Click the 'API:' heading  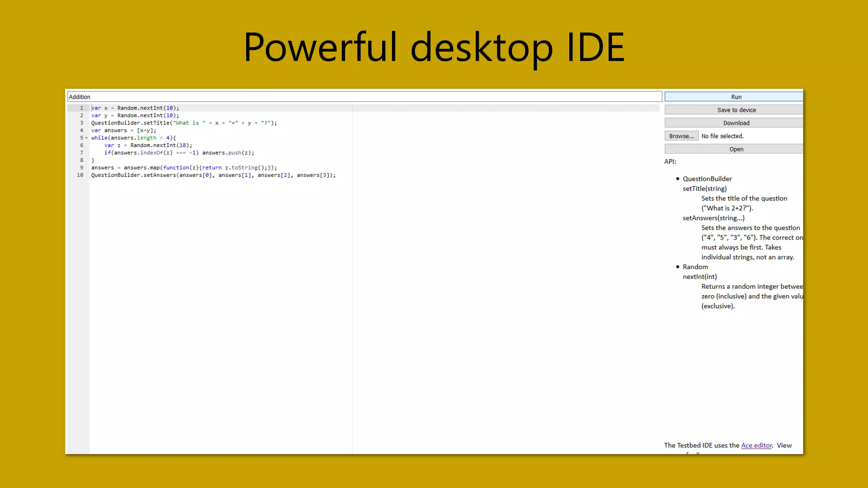click(x=670, y=162)
